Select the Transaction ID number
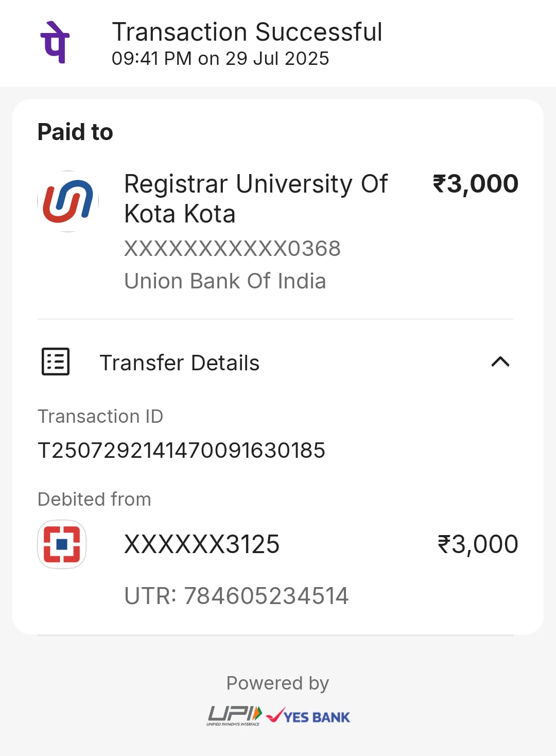Screen dimensions: 556x756 (x=182, y=450)
